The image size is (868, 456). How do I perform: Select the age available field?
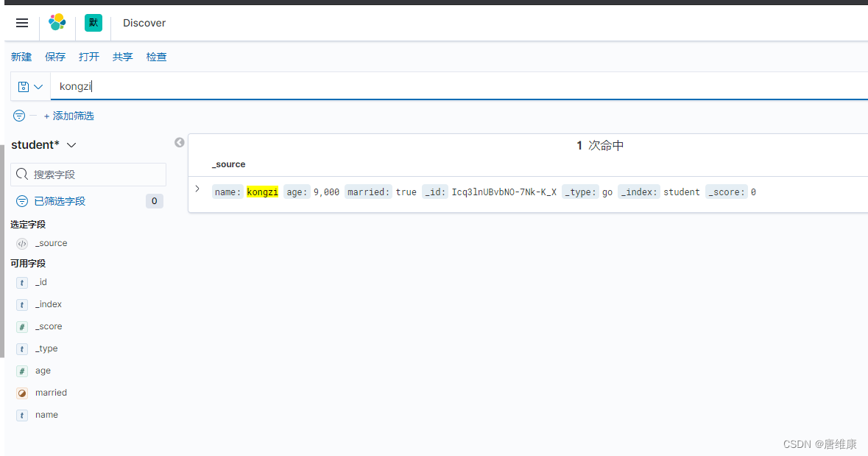(43, 371)
